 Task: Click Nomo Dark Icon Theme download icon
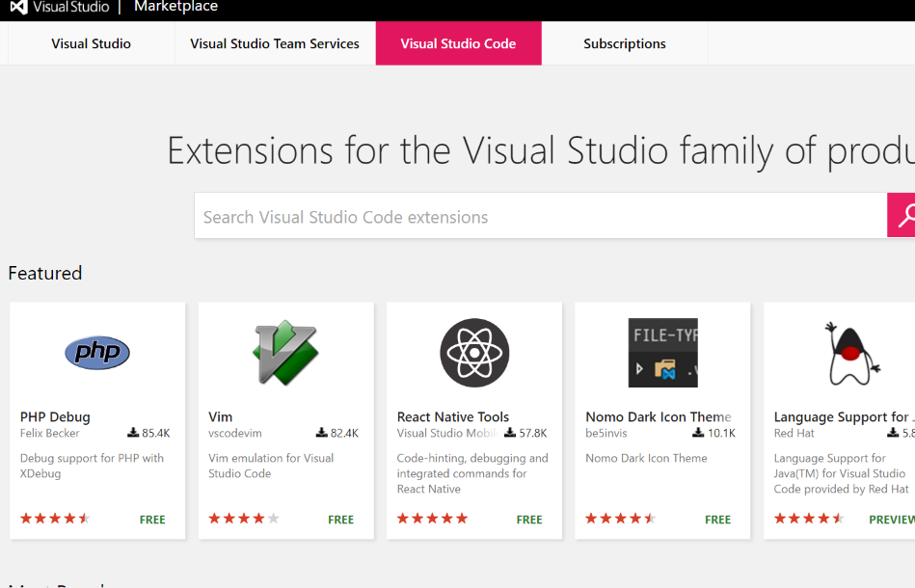[x=698, y=432]
